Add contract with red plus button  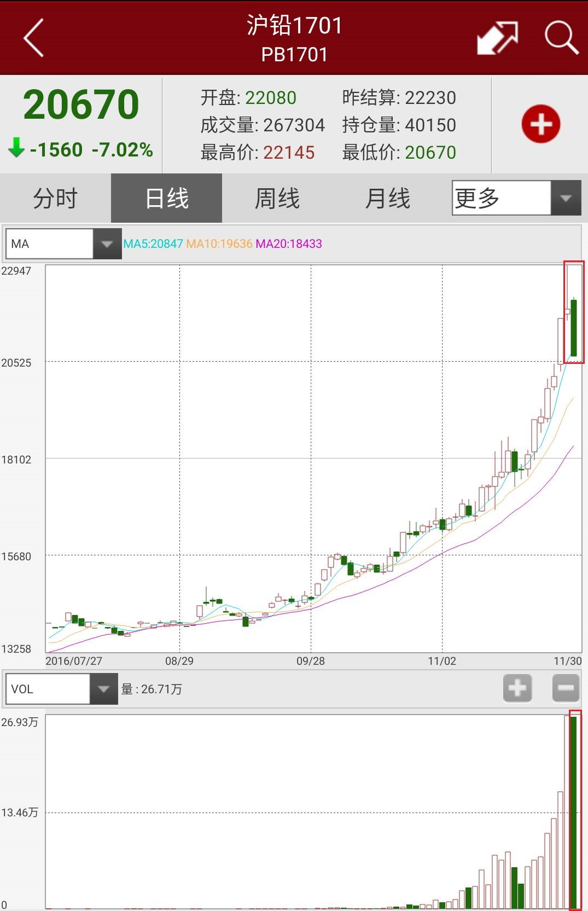(x=540, y=124)
